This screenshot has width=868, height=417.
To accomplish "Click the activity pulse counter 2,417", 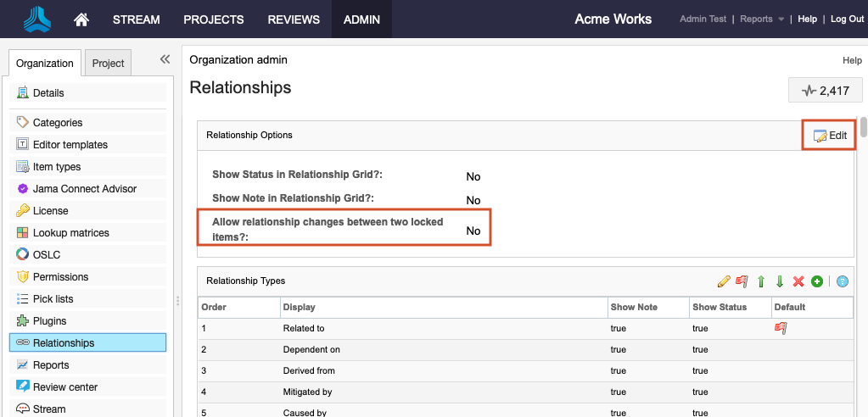I will 819,91.
